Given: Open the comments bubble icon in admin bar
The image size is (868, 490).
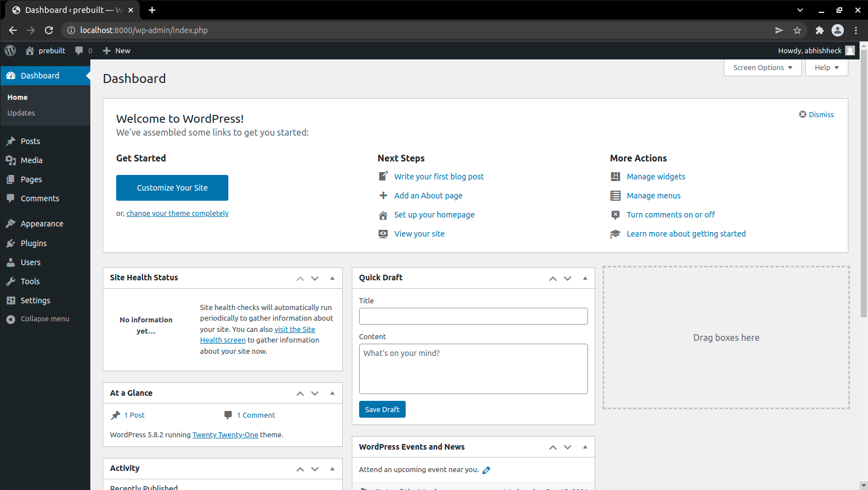Looking at the screenshot, I should (79, 50).
